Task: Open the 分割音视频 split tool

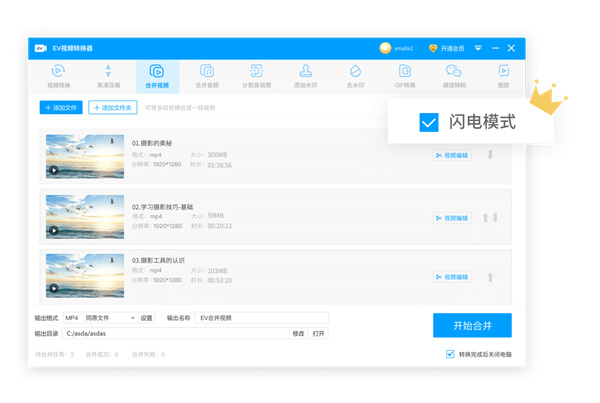Action: [x=256, y=77]
